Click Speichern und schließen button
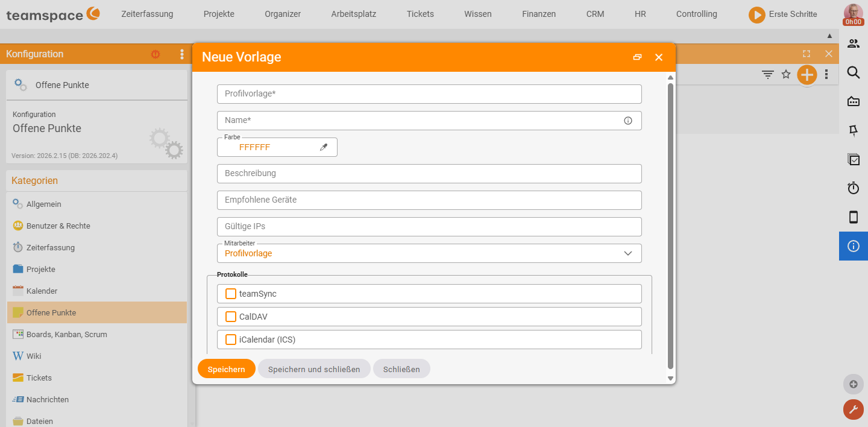Image resolution: width=868 pixels, height=427 pixels. click(314, 369)
